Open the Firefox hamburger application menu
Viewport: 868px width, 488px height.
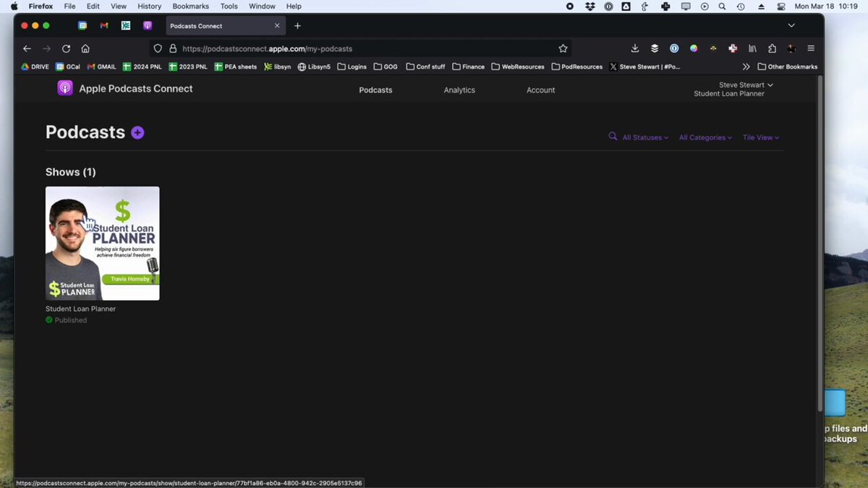pyautogui.click(x=811, y=48)
